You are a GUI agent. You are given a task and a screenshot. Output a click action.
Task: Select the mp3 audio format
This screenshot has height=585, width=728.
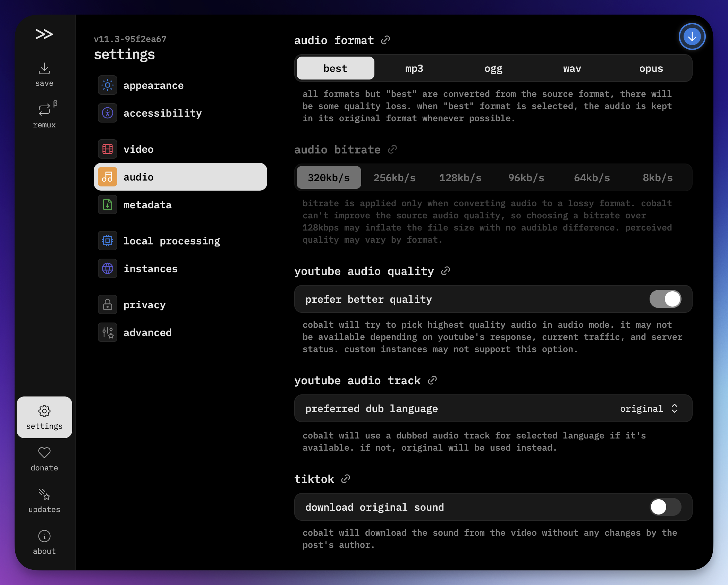(x=414, y=68)
